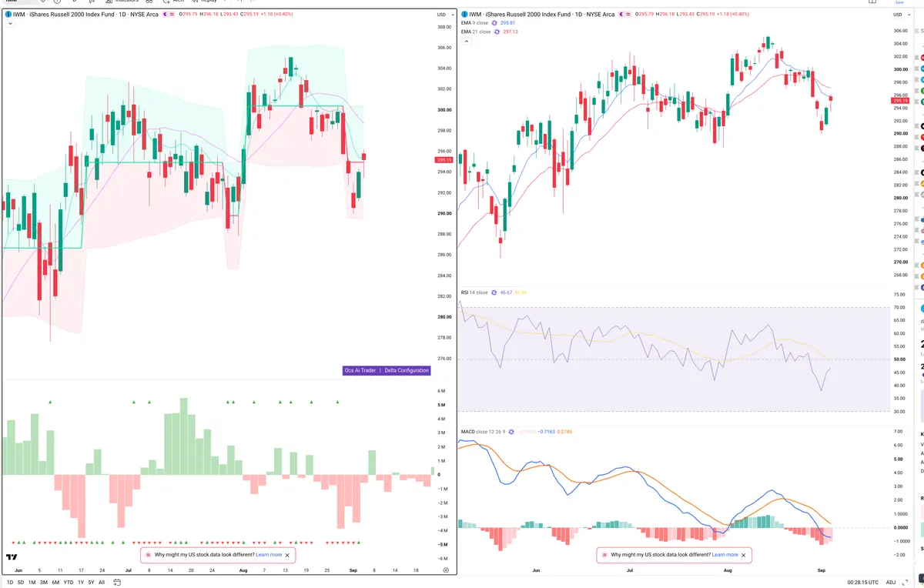Click the round icon ending left date axis
924x588 pixels.
tap(446, 570)
